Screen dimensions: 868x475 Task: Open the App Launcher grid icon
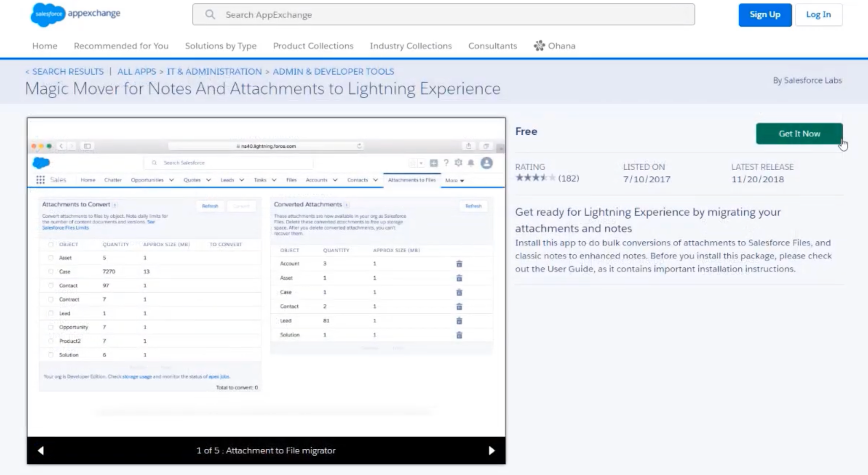[40, 180]
